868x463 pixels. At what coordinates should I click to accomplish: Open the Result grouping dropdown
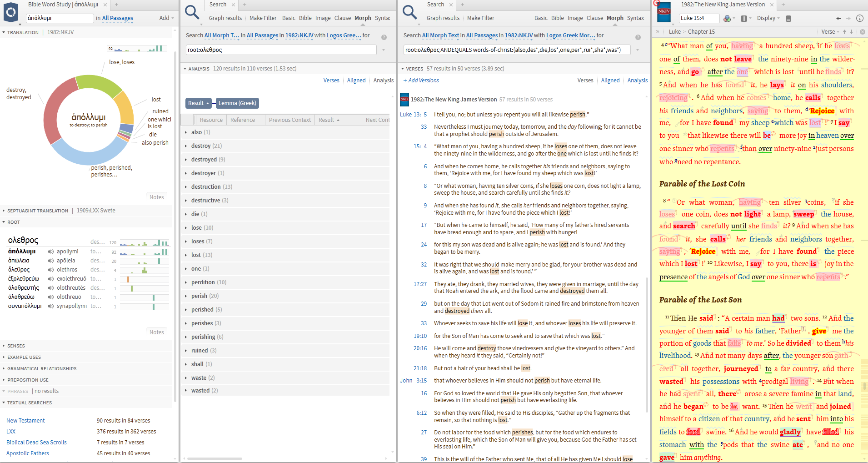point(199,103)
